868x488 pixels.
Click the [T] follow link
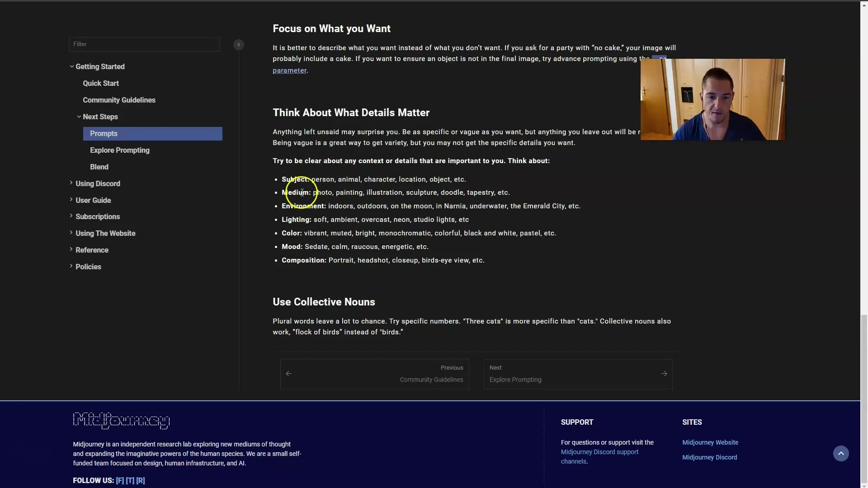[x=130, y=481]
